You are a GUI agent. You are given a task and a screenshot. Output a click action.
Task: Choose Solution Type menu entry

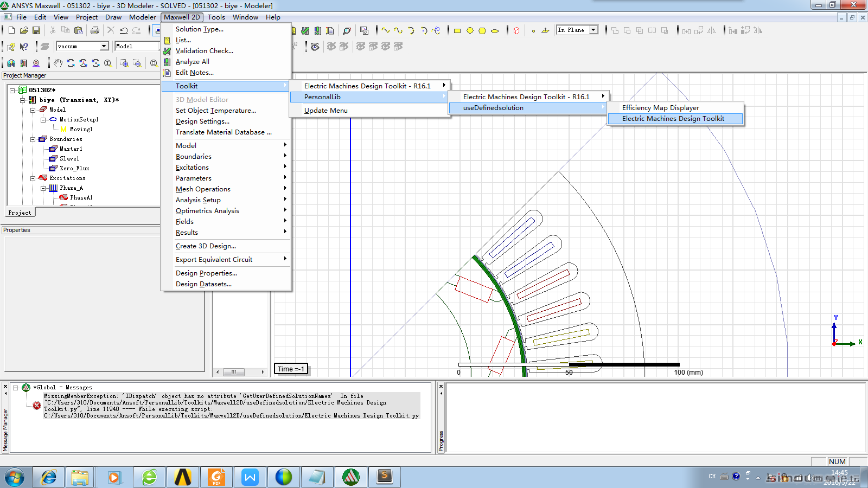tap(226, 29)
